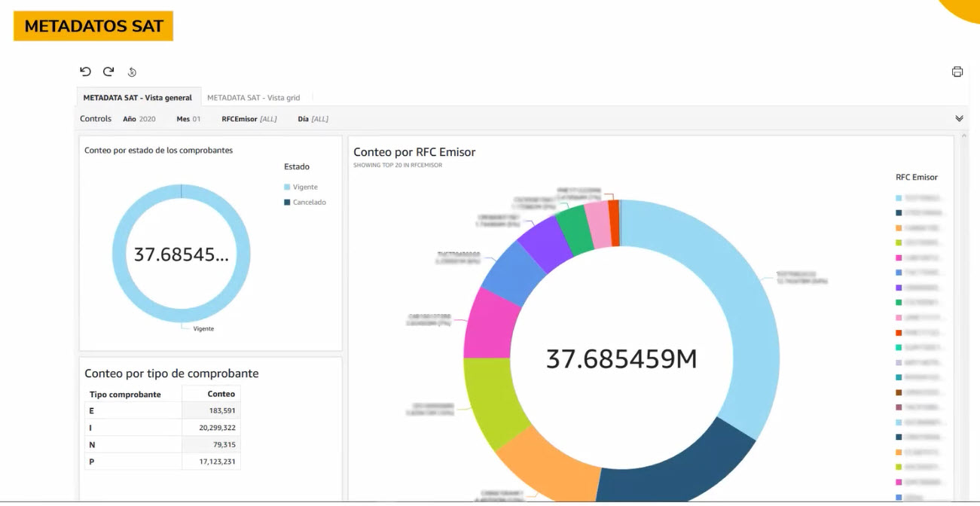Click the light blue Vigente donut ring

120,254
